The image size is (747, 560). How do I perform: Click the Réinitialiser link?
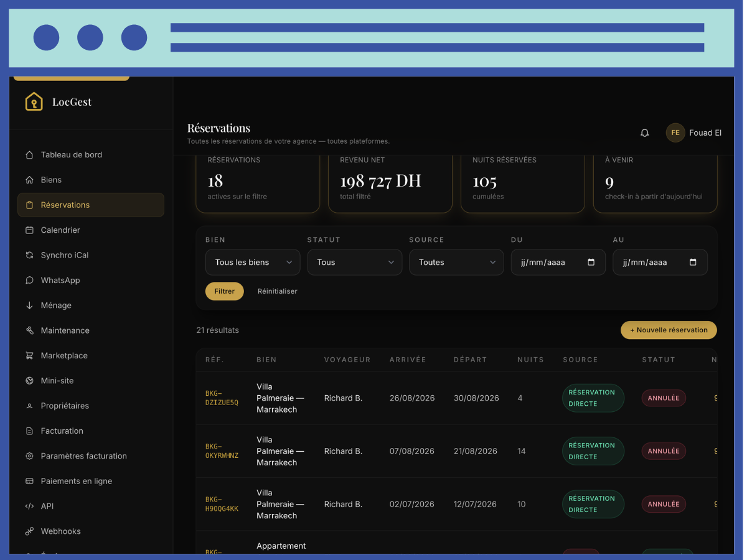(278, 291)
